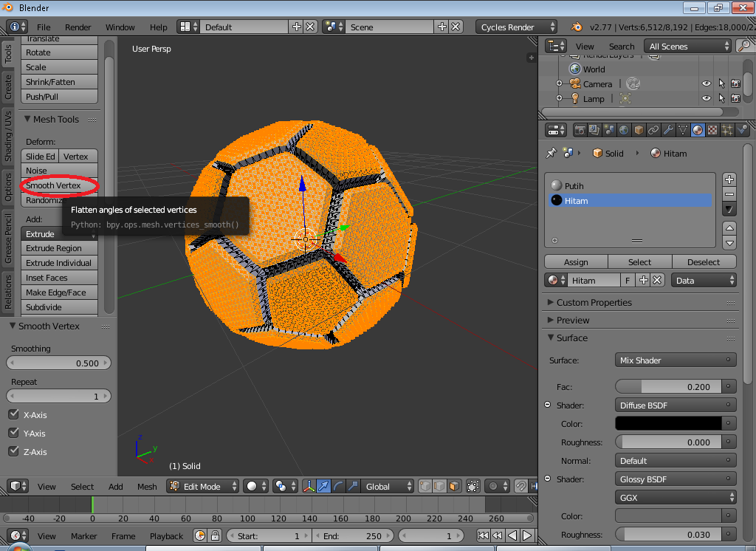Viewport: 756px width, 551px height.
Task: Open the Mesh menu in the 3D view header
Action: pyautogui.click(x=147, y=486)
